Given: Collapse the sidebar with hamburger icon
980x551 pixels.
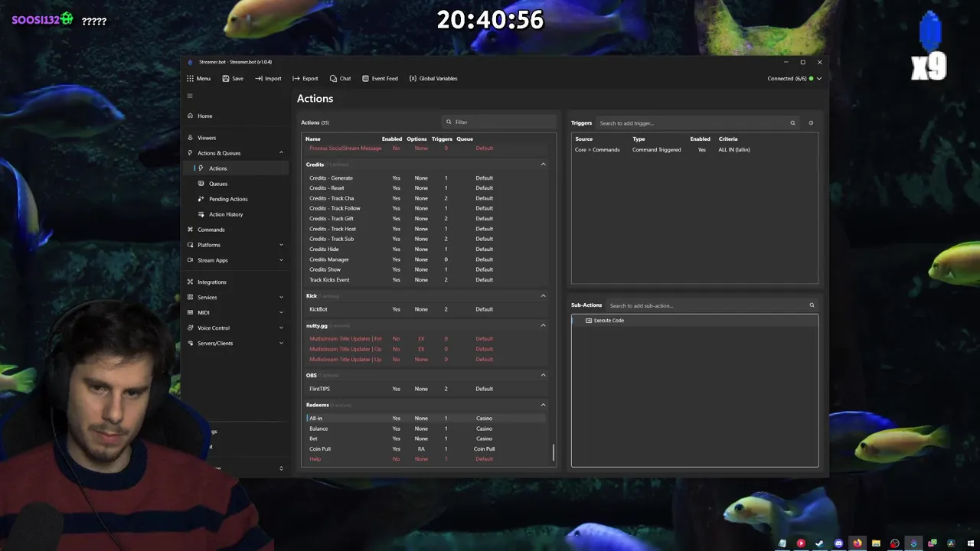Looking at the screenshot, I should [190, 96].
